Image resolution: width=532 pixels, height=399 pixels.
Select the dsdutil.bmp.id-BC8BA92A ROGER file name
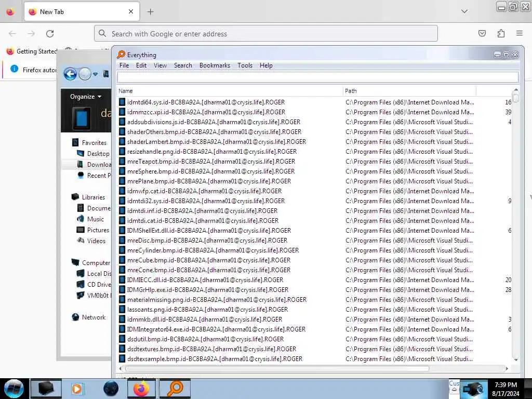pyautogui.click(x=205, y=339)
